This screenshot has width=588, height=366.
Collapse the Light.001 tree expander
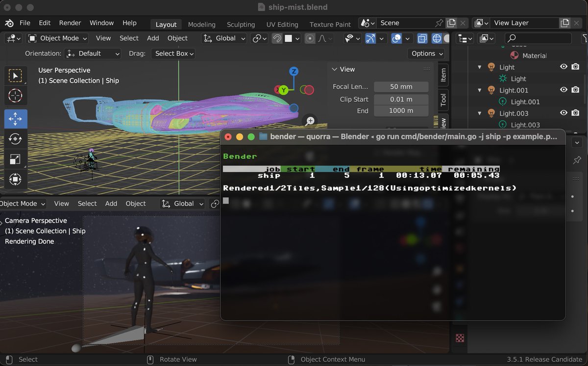(x=479, y=90)
